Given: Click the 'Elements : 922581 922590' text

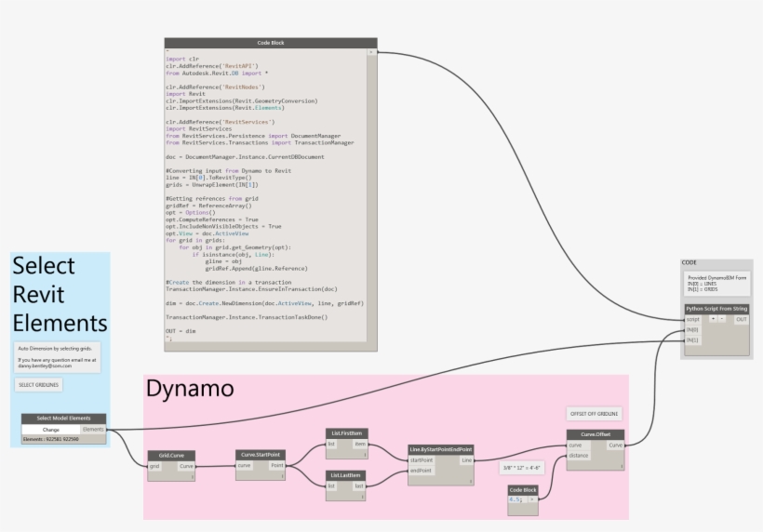Looking at the screenshot, I should click(x=50, y=439).
